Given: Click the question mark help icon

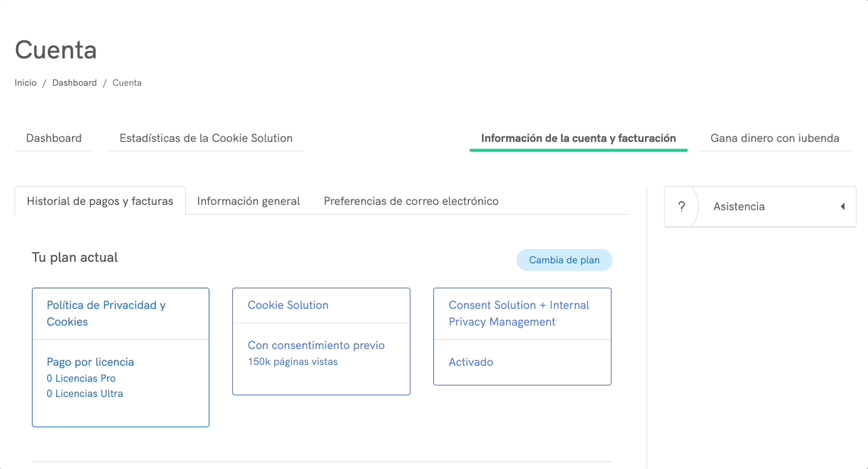Looking at the screenshot, I should (x=681, y=206).
